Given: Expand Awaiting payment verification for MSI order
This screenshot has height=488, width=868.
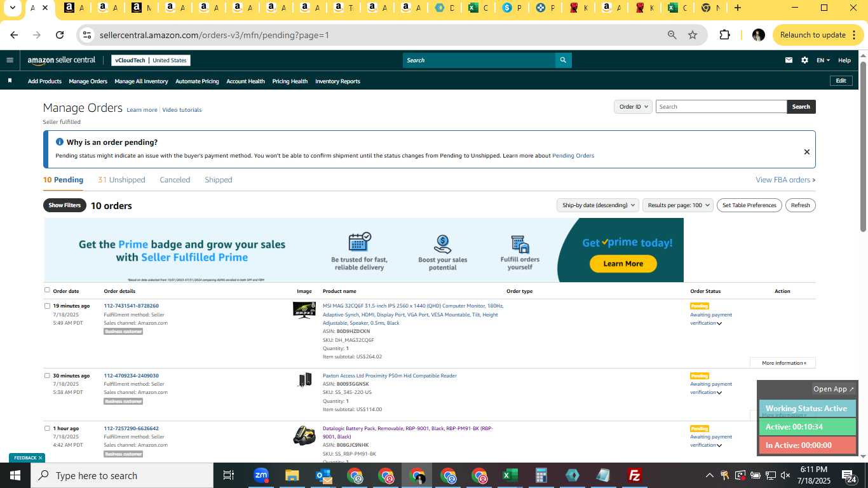Looking at the screenshot, I should [719, 323].
